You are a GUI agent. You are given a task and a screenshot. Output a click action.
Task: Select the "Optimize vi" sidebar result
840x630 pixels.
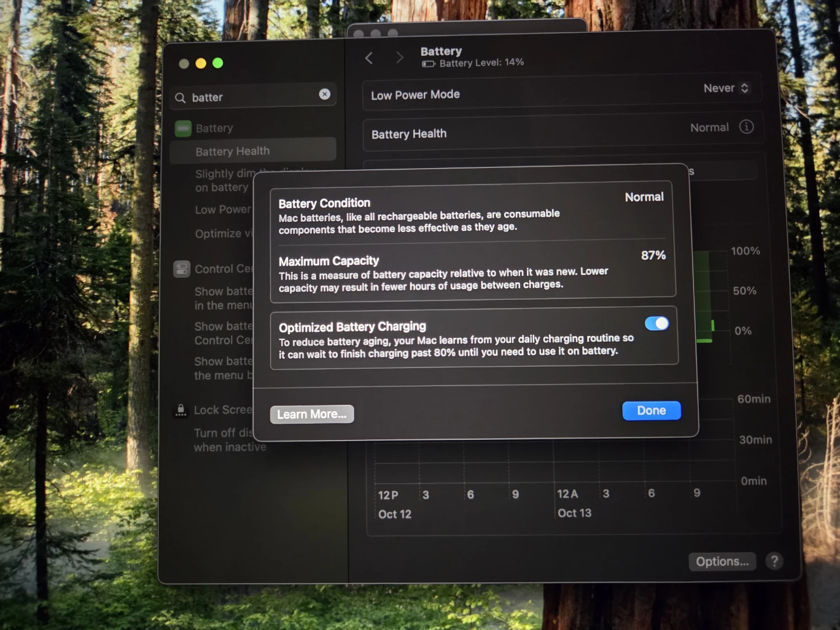(x=224, y=233)
